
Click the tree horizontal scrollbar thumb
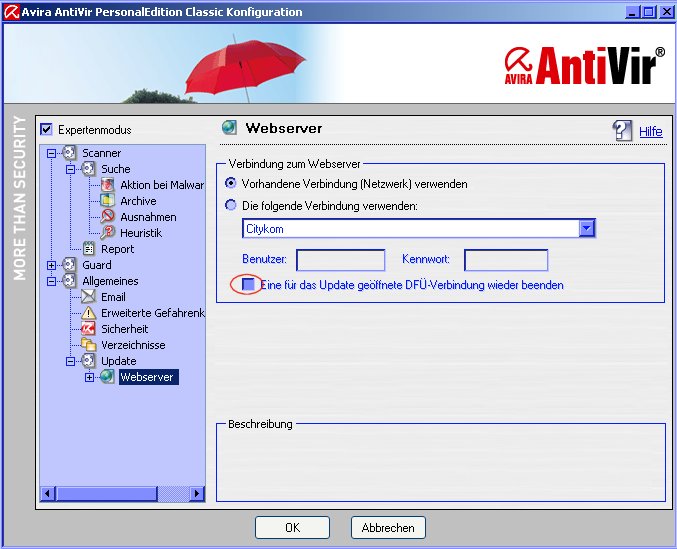click(x=106, y=493)
